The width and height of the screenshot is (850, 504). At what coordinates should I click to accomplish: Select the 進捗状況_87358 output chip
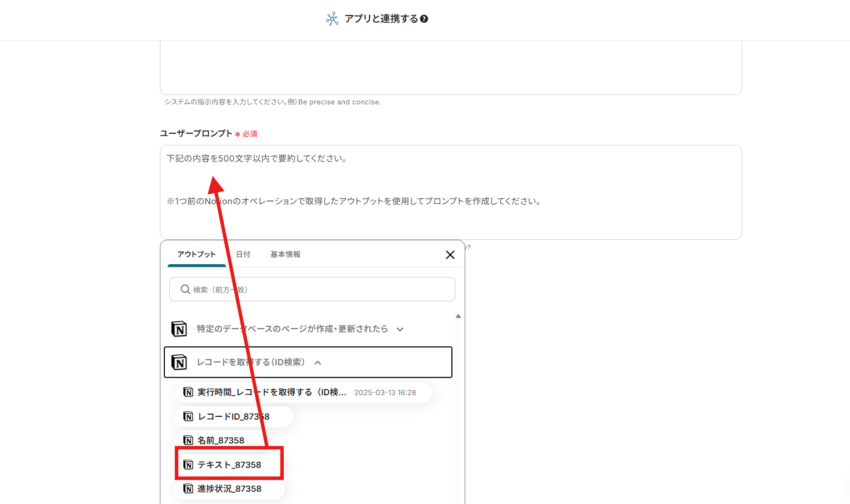tap(229, 488)
